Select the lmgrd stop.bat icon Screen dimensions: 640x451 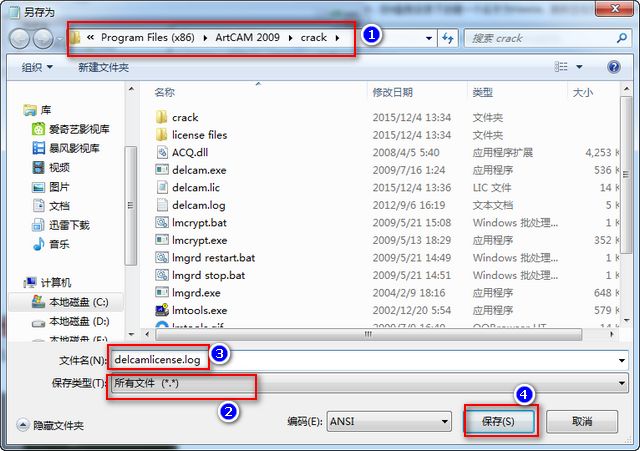tap(162, 275)
